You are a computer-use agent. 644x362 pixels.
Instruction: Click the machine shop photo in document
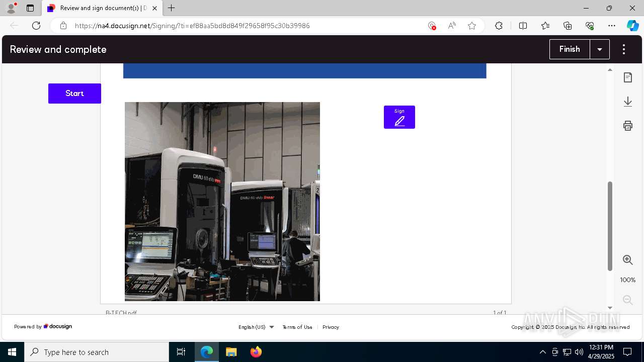click(x=222, y=202)
